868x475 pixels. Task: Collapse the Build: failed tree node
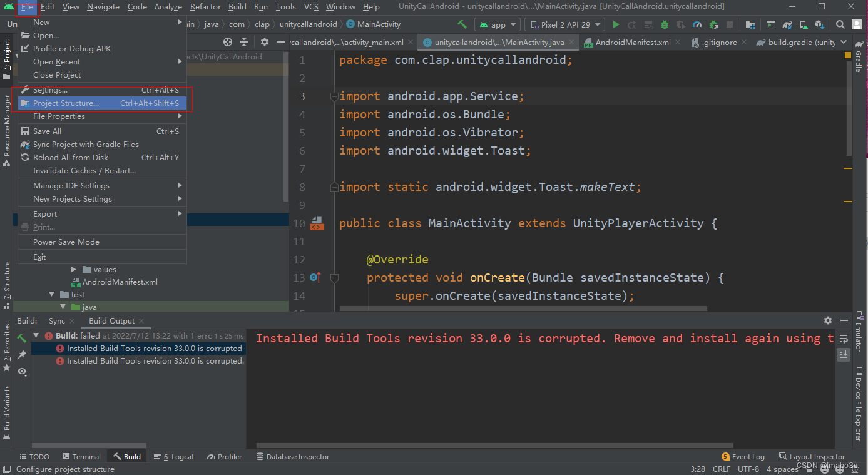(36, 336)
